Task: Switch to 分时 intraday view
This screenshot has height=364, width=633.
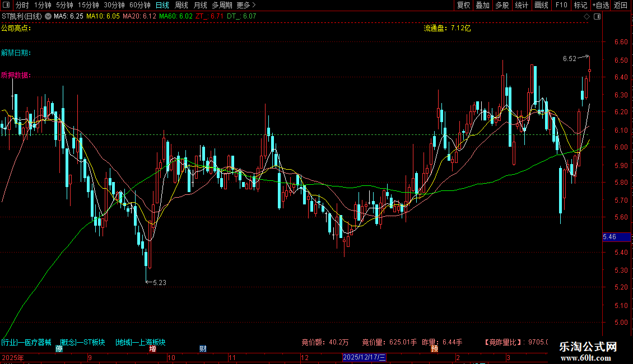Action: [22, 5]
